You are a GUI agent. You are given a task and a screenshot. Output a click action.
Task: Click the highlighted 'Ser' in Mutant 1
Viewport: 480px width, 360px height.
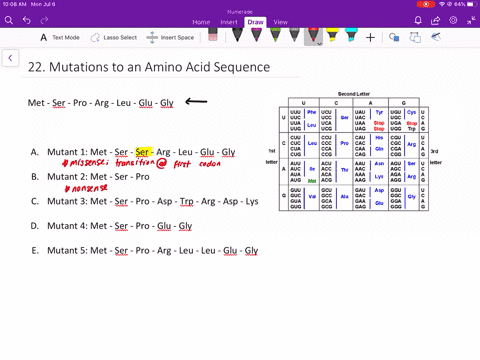click(144, 152)
